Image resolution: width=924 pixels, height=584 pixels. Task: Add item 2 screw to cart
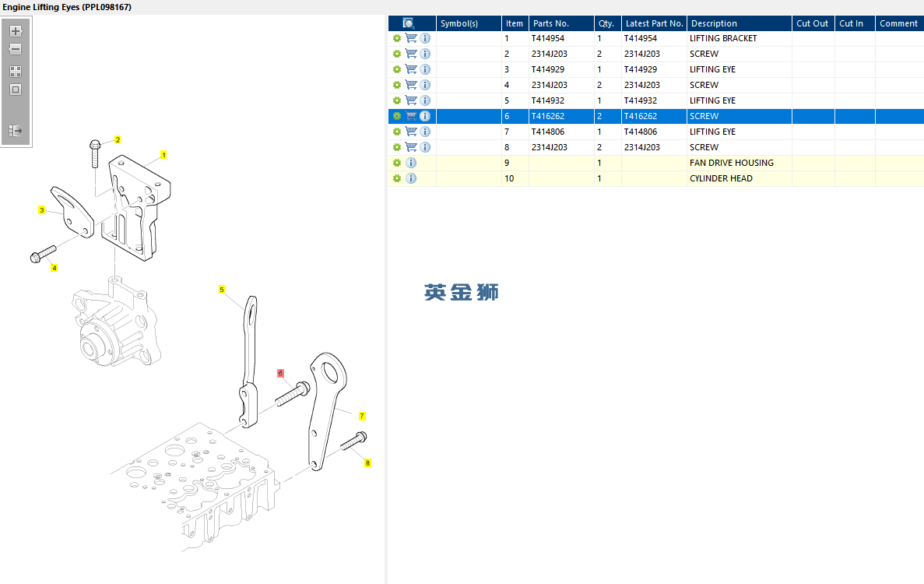pos(411,54)
